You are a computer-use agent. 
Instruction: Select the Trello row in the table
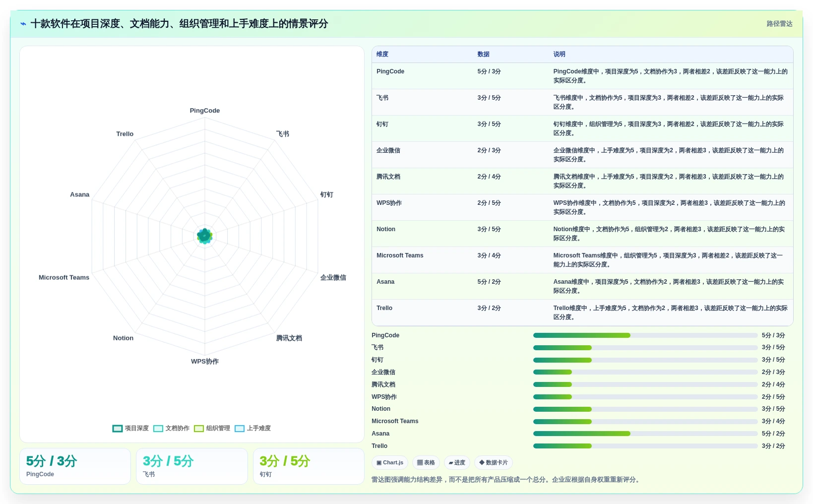[x=582, y=313]
